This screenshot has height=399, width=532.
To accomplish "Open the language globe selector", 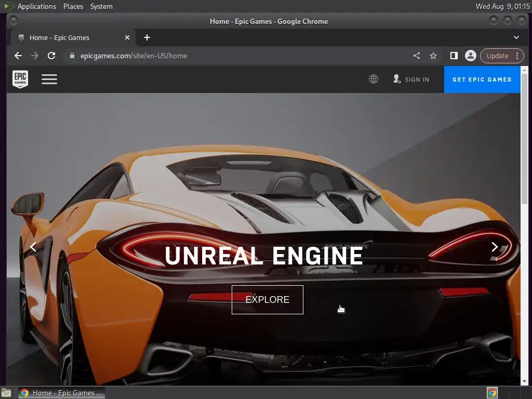I will (373, 79).
